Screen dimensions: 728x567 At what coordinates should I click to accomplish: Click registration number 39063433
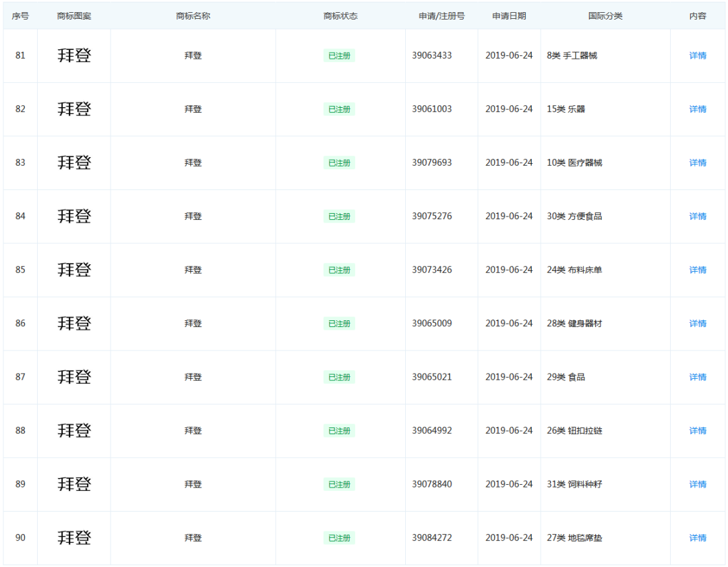[x=432, y=55]
